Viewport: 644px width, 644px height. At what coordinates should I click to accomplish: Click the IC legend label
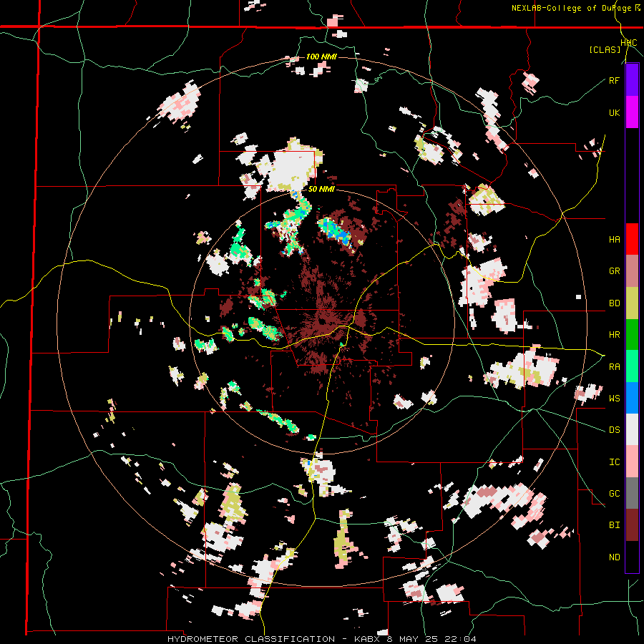pos(614,462)
